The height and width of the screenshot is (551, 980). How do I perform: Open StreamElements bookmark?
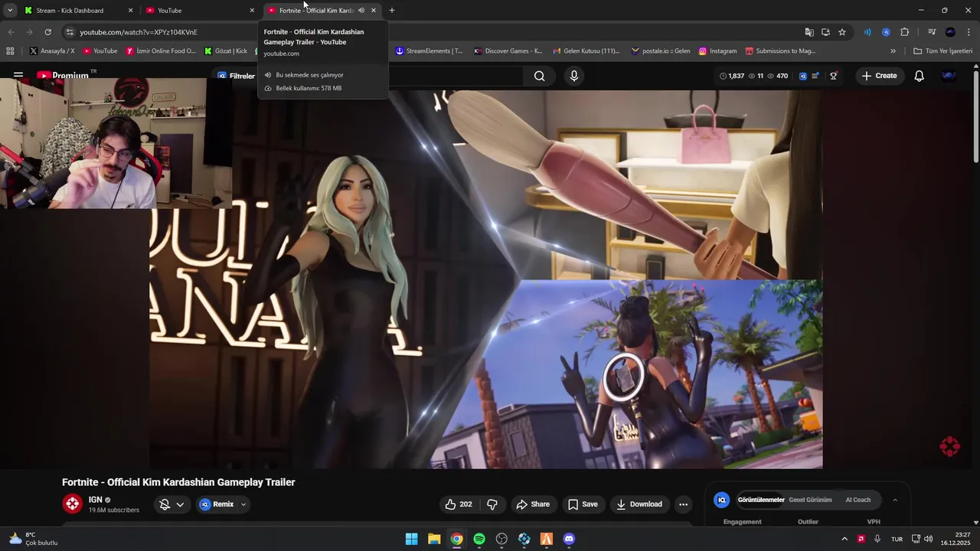tap(429, 51)
